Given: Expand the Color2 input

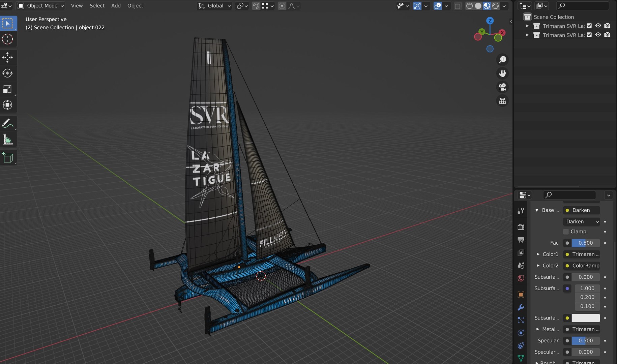Looking at the screenshot, I should (538, 266).
